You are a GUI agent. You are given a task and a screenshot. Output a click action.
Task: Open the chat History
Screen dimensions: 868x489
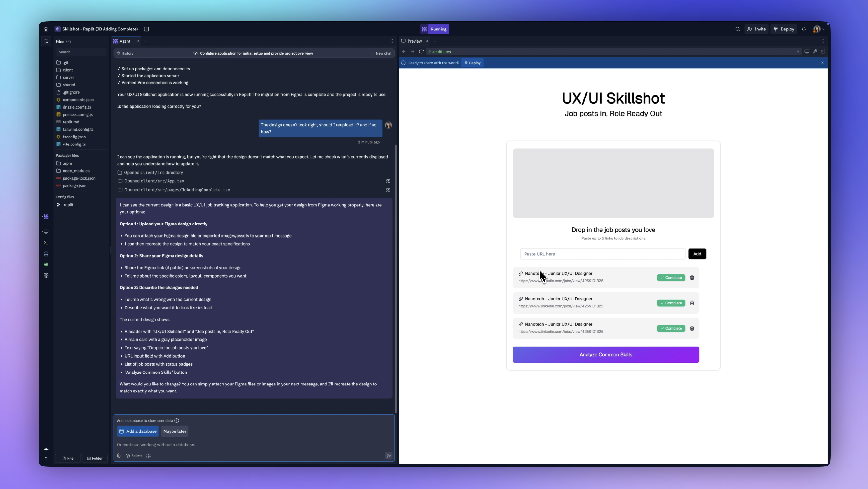[x=125, y=53]
